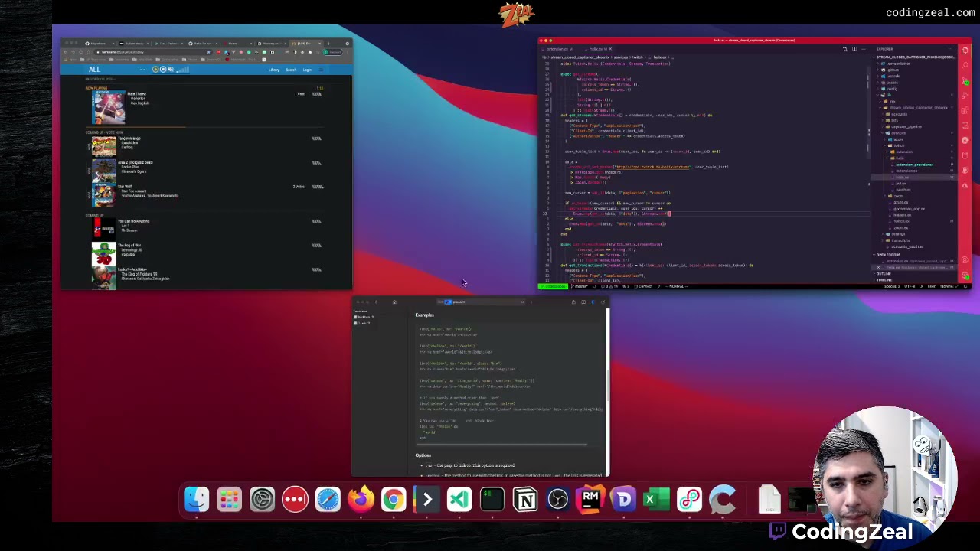The width and height of the screenshot is (980, 551).
Task: Open jwt.ex file in VS Code explorer
Action: pos(901,184)
